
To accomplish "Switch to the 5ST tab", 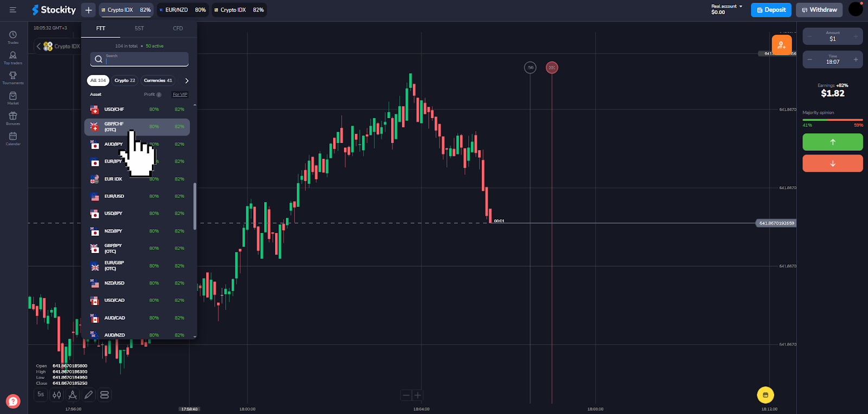I will [139, 29].
